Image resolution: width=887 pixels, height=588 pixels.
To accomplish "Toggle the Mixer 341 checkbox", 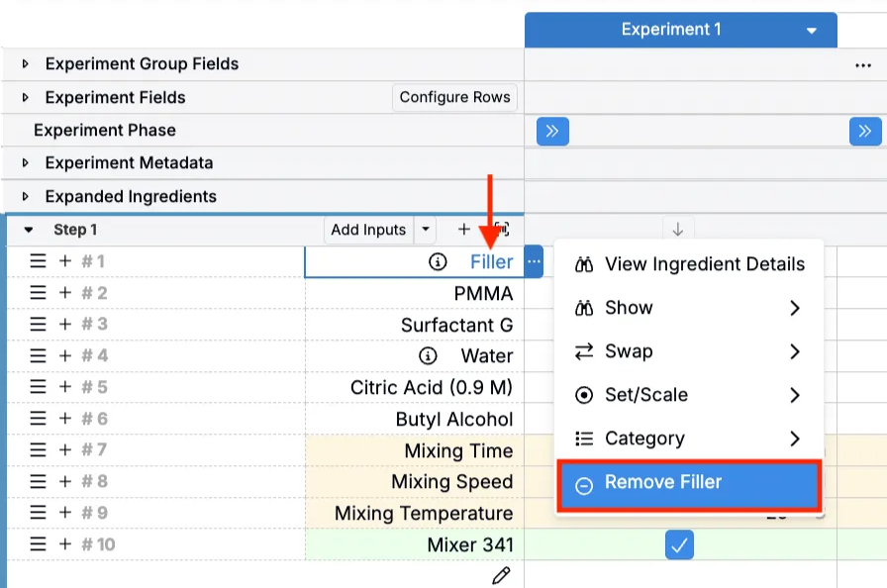I will [679, 544].
